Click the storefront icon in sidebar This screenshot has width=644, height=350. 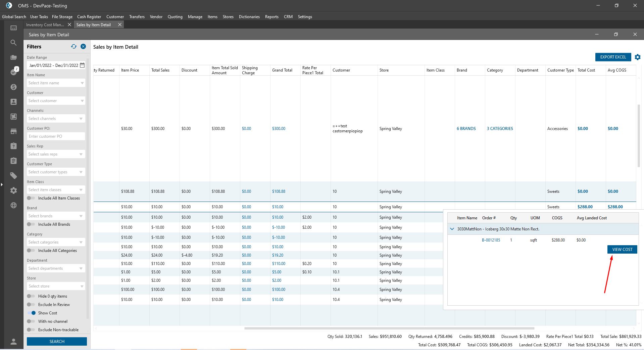13,131
